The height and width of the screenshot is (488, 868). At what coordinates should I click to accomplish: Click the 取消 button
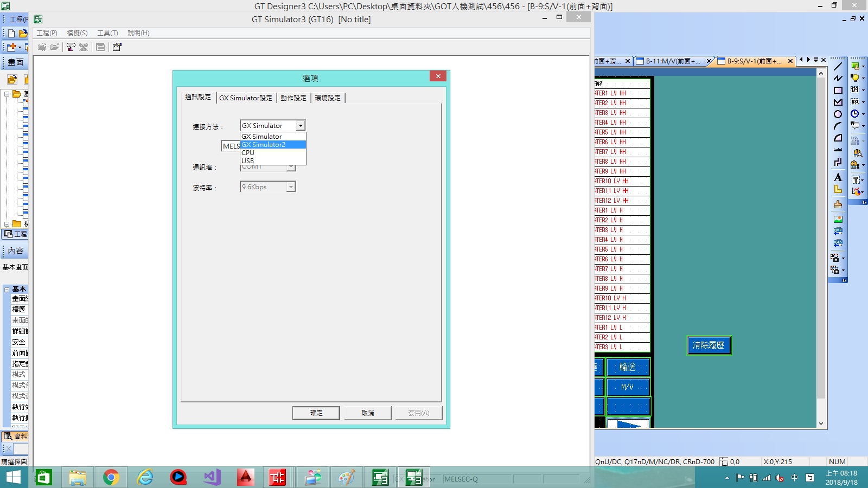[x=368, y=413]
